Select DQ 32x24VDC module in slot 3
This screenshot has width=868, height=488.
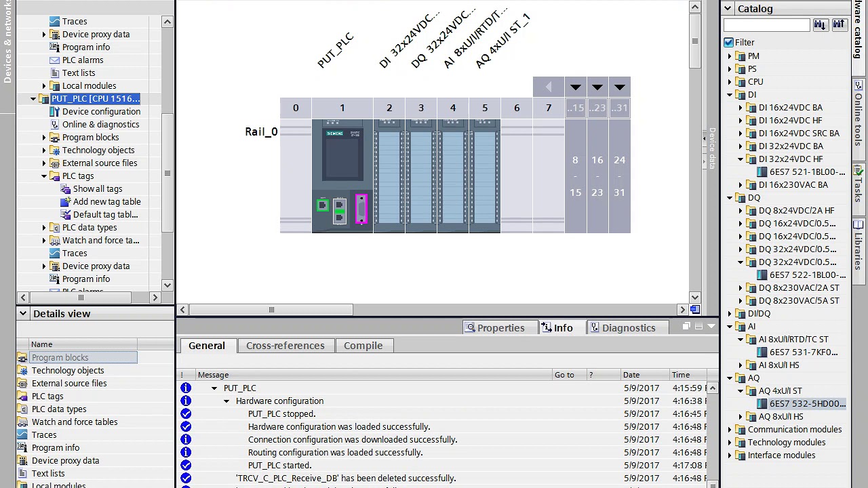420,176
